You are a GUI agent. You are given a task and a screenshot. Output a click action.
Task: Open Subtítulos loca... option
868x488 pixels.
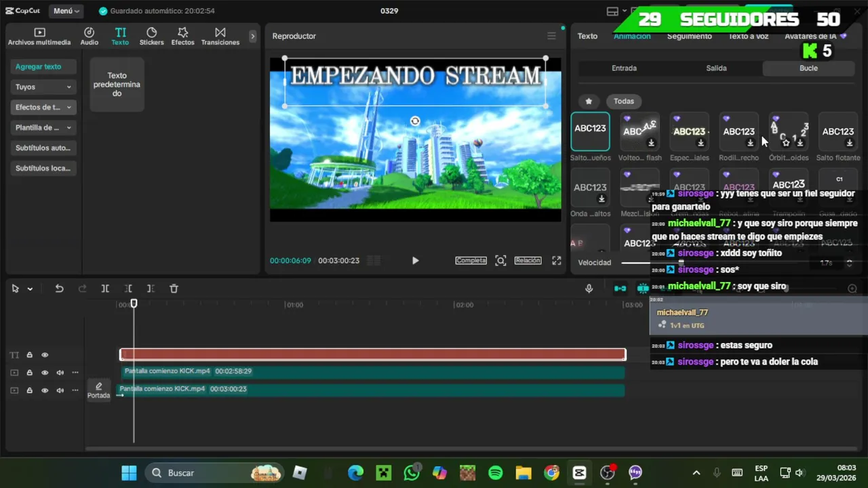(x=43, y=168)
